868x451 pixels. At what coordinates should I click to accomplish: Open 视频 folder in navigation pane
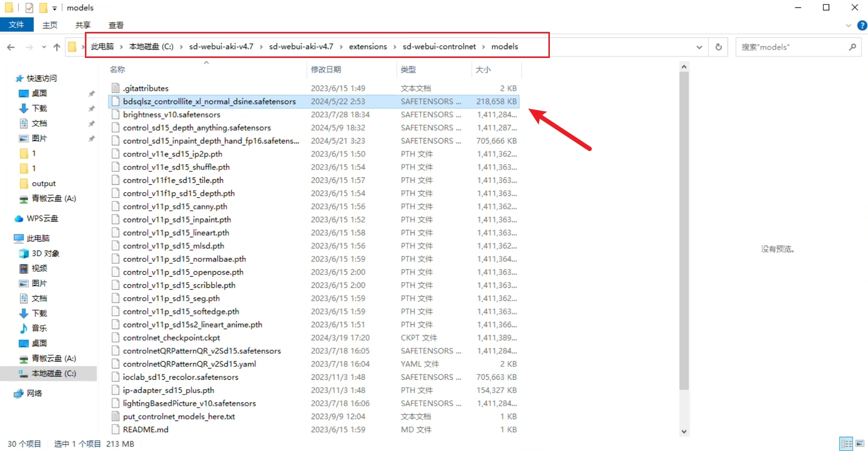click(x=39, y=268)
